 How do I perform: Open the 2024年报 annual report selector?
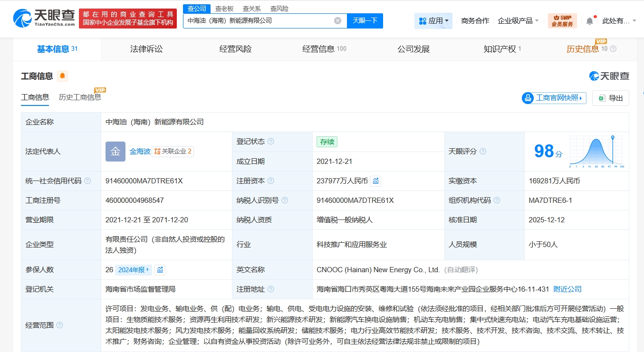point(133,270)
